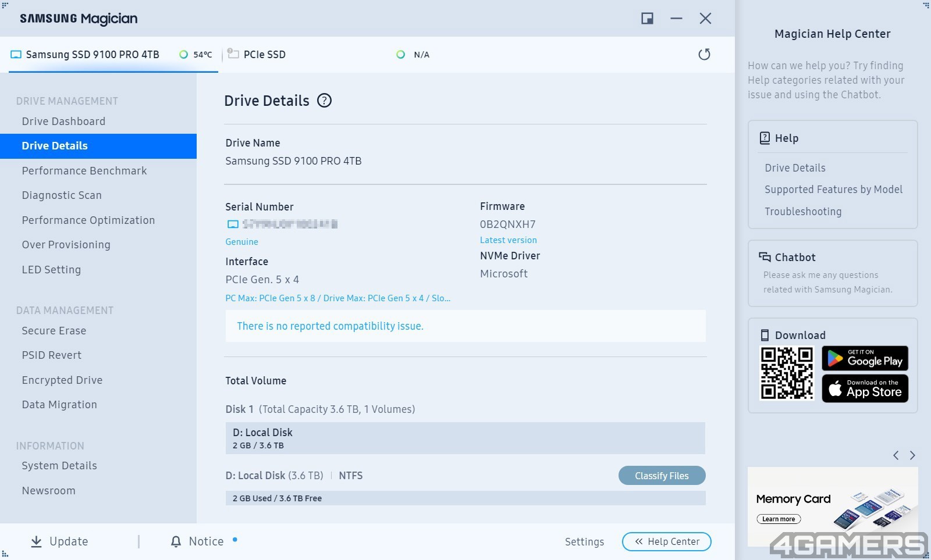The image size is (931, 560).
Task: Open System Details
Action: point(59,466)
